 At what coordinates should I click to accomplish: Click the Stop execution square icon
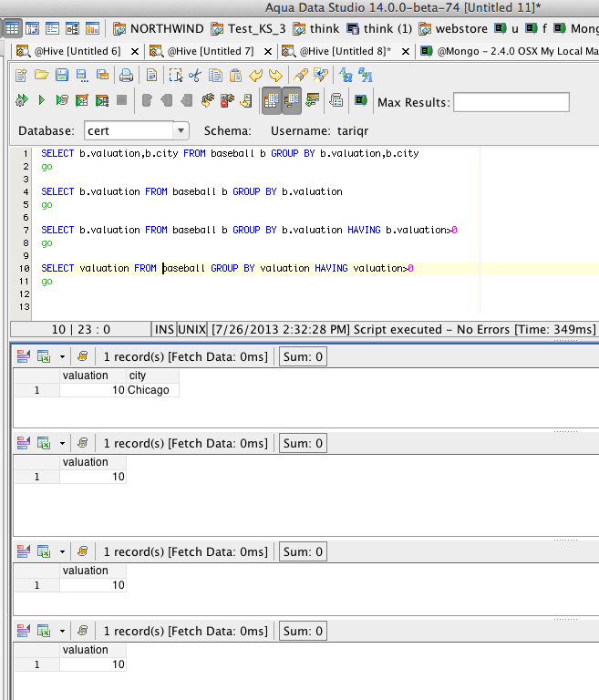tap(121, 100)
